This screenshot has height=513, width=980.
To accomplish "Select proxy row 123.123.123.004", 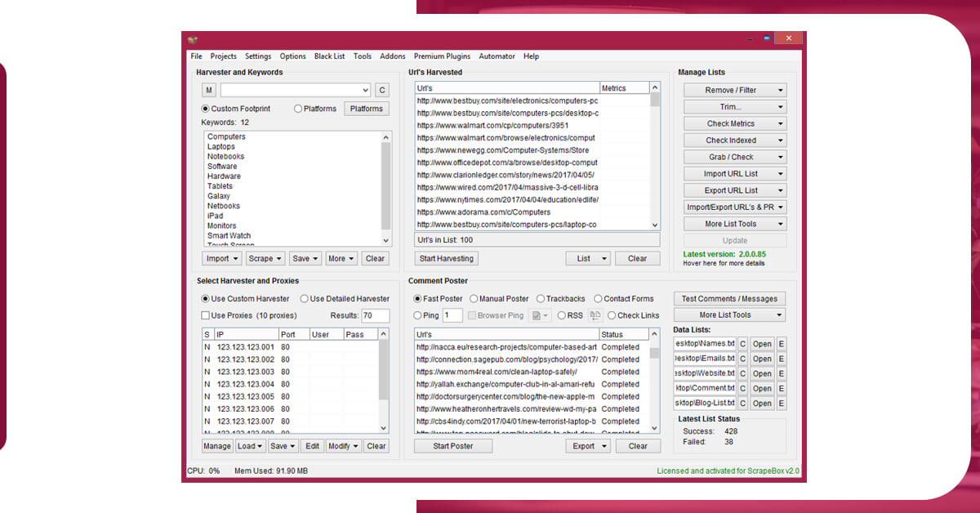I will pos(290,384).
